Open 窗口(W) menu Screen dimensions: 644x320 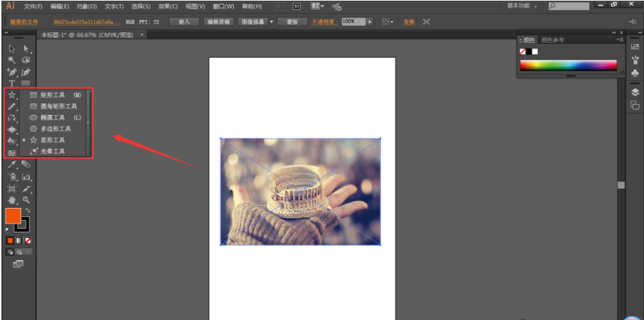pyautogui.click(x=224, y=7)
